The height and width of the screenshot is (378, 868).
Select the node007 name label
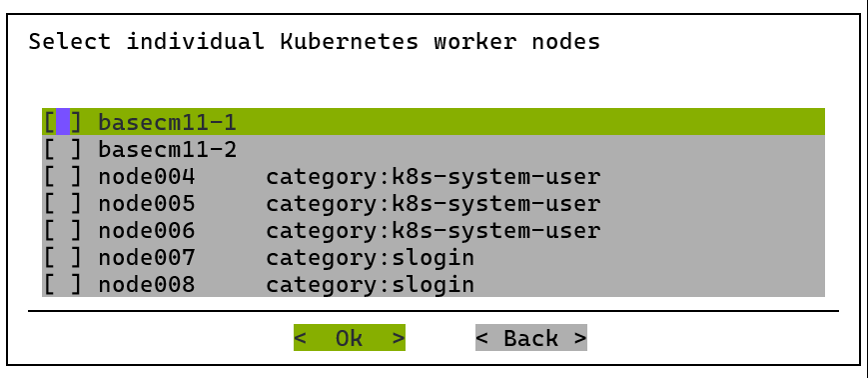point(147,258)
